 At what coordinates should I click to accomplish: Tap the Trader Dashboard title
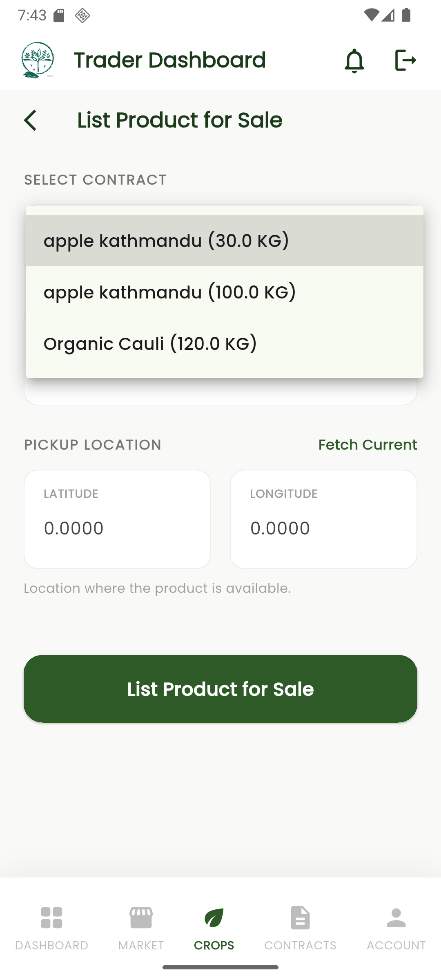tap(169, 60)
